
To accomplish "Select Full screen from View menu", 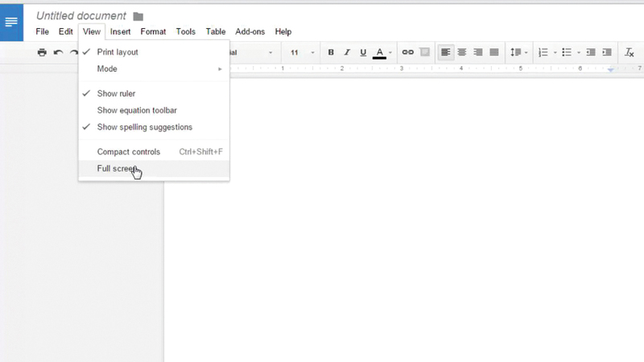I will pos(118,169).
